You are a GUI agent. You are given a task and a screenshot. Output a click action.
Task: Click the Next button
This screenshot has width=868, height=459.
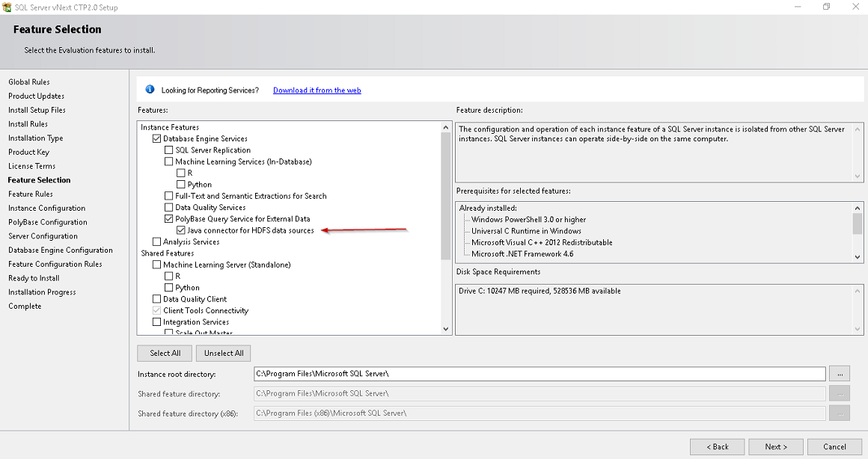click(775, 446)
